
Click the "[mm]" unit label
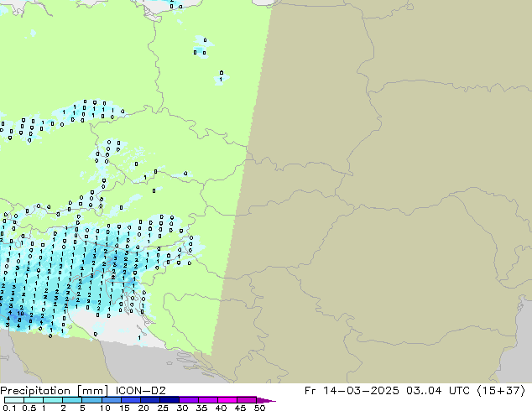click(x=92, y=391)
